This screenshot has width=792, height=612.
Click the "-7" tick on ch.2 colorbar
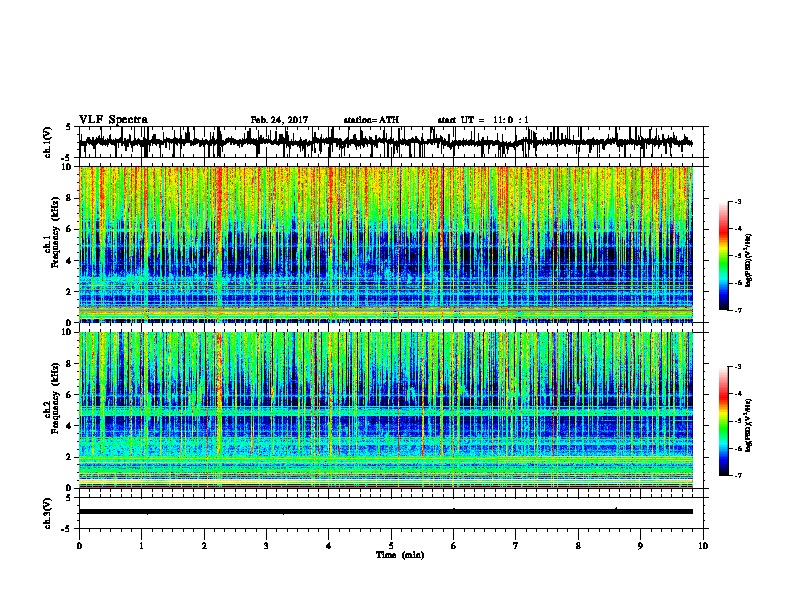pos(738,475)
